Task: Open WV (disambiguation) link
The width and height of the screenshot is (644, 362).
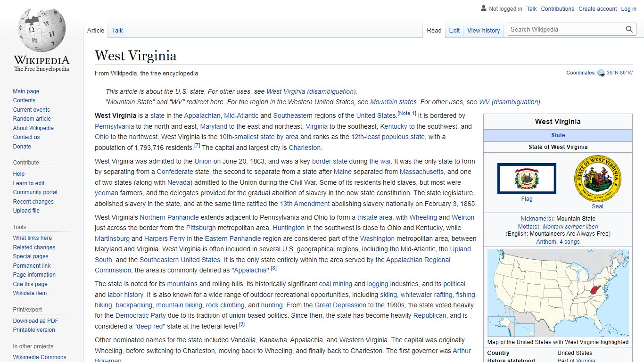Action: [x=510, y=102]
